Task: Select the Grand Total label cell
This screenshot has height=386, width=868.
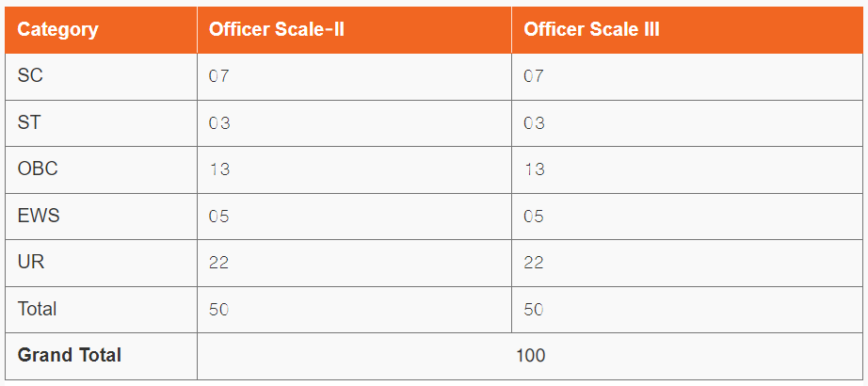Action: point(101,356)
